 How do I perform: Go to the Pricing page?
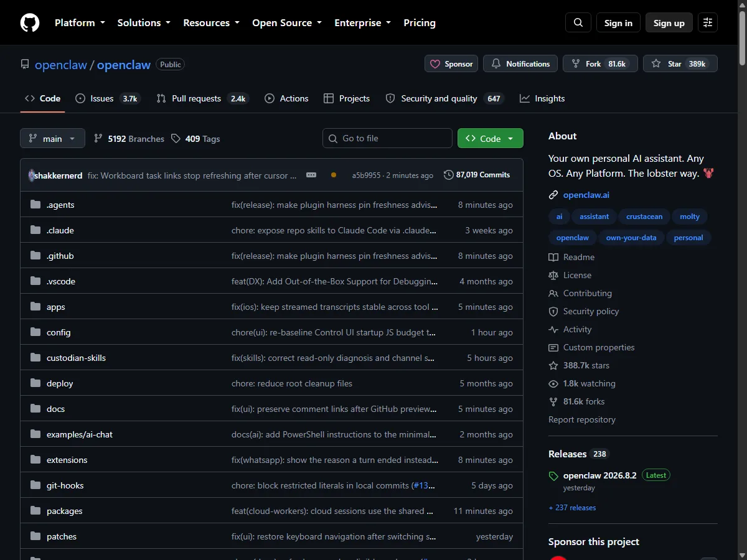coord(420,22)
